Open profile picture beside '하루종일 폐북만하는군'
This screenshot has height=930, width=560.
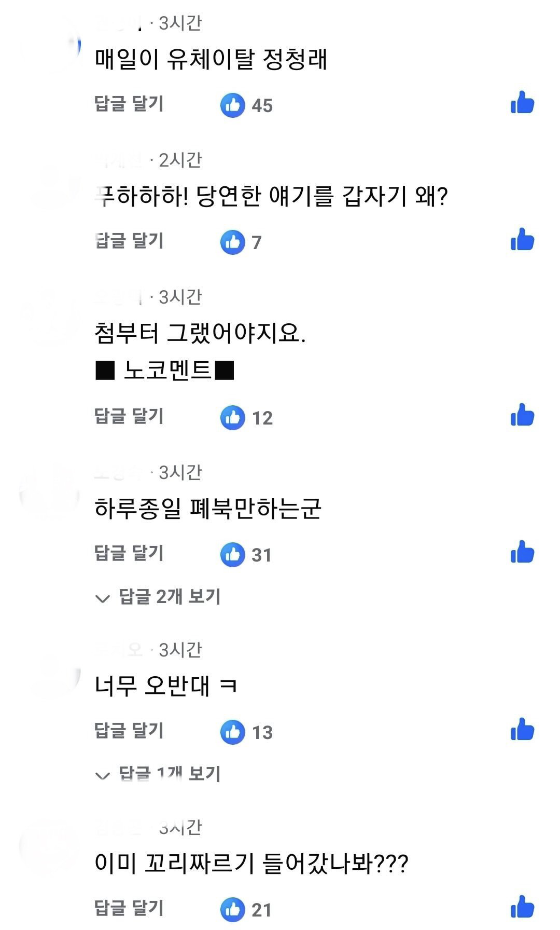49,491
